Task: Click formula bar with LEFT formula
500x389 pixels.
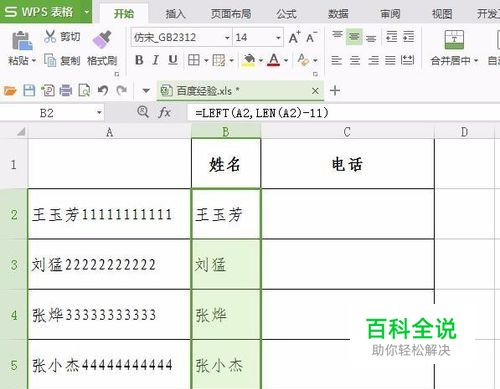Action: coord(343,113)
